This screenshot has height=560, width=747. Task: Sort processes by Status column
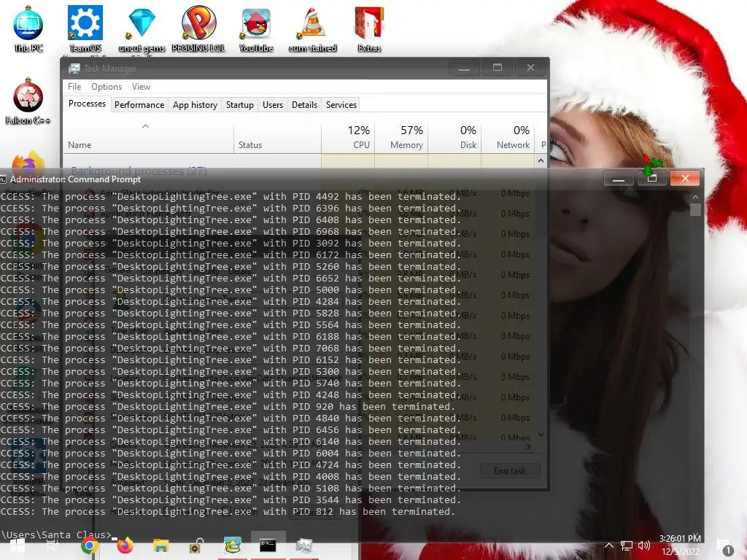(277, 138)
